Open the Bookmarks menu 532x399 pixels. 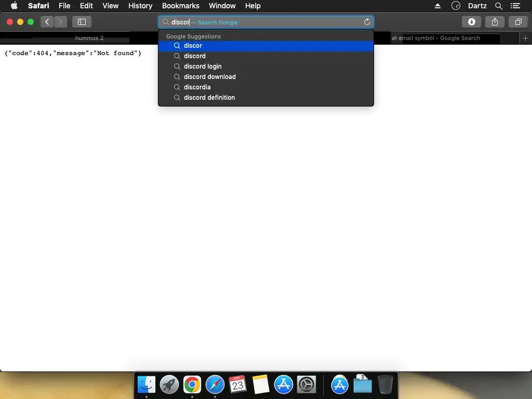180,6
